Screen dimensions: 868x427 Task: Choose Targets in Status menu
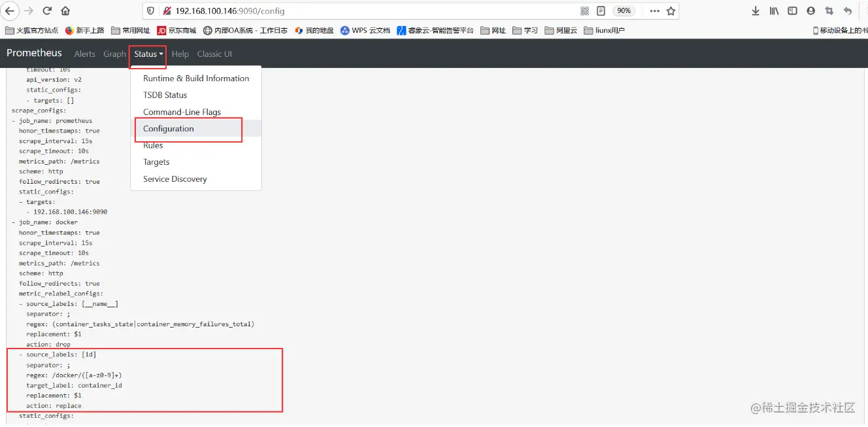(196, 162)
